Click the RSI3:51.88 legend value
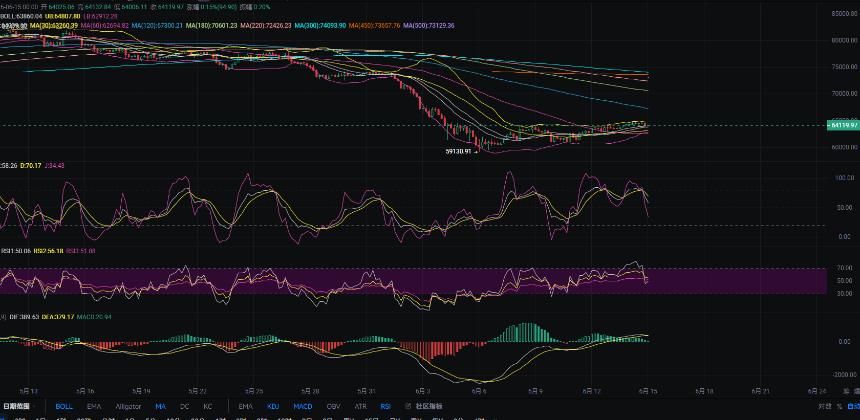Image resolution: width=860 pixels, height=420 pixels. pos(80,251)
